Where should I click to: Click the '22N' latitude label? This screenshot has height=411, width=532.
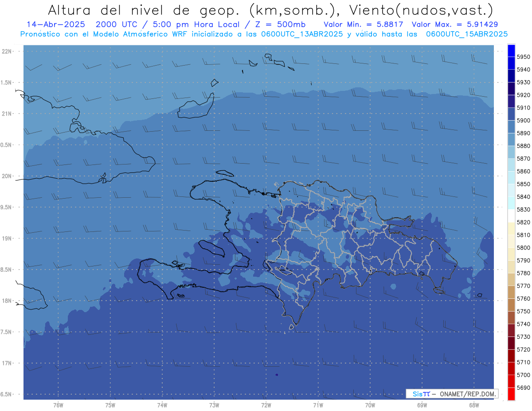point(7,51)
